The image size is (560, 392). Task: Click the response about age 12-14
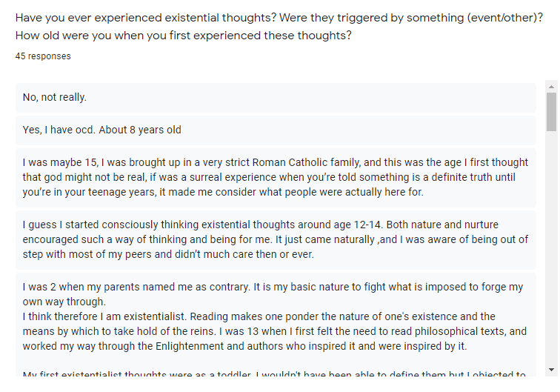[x=276, y=240]
